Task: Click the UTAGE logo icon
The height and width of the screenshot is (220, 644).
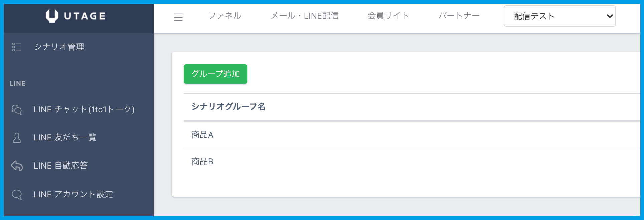Action: point(52,16)
